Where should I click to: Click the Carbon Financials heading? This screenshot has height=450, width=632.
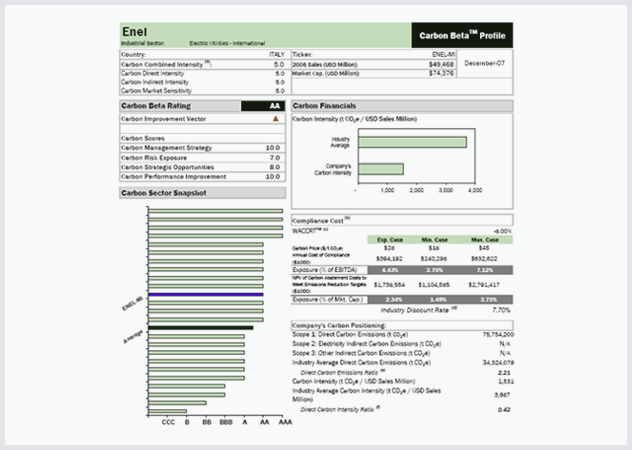[x=324, y=106]
